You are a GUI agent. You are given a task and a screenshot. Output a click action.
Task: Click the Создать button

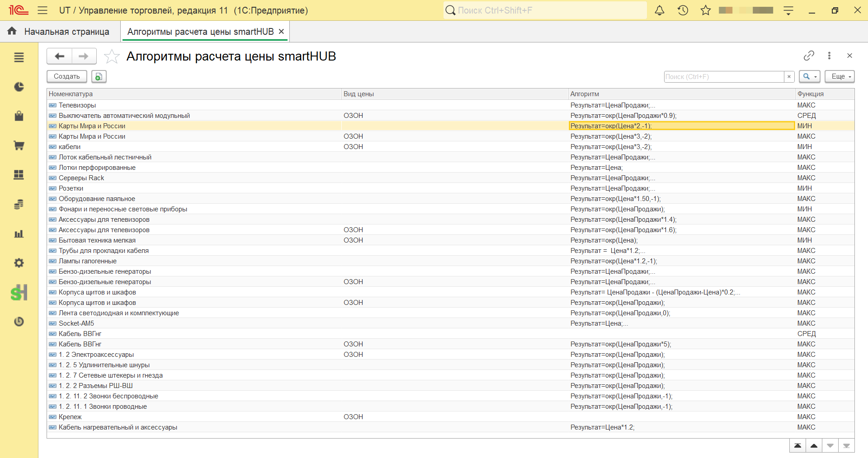point(67,76)
